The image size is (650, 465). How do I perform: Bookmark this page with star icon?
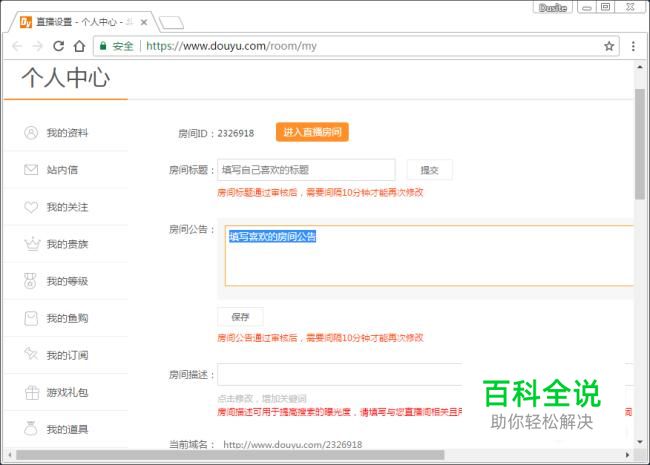[x=609, y=46]
